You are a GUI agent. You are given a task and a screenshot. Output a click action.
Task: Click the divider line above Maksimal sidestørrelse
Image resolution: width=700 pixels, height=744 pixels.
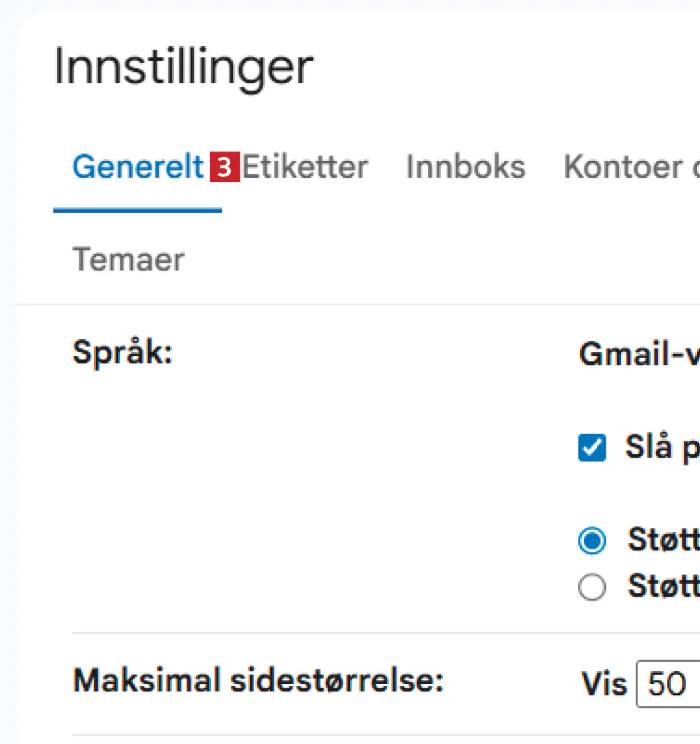[384, 633]
